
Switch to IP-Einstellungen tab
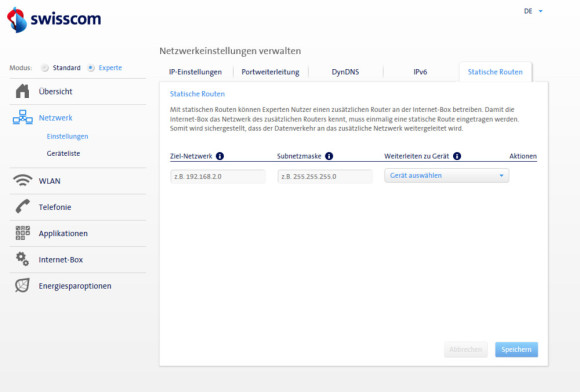(195, 72)
